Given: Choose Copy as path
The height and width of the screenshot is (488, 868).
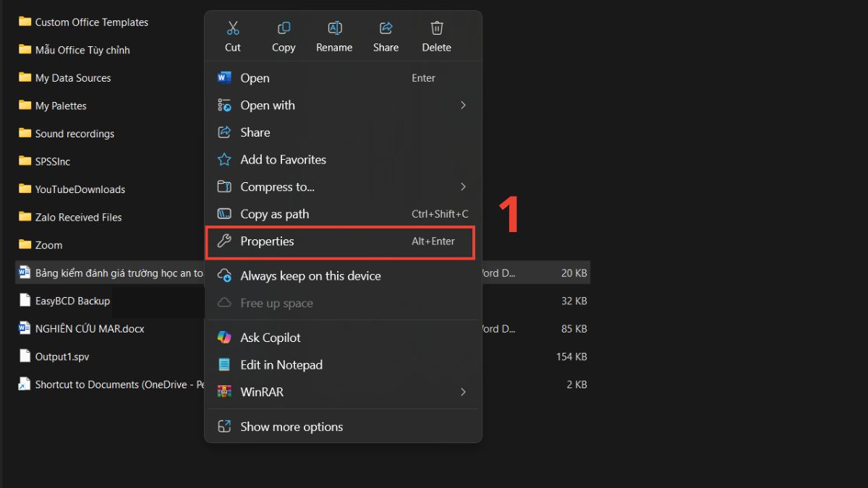Looking at the screenshot, I should pos(274,213).
